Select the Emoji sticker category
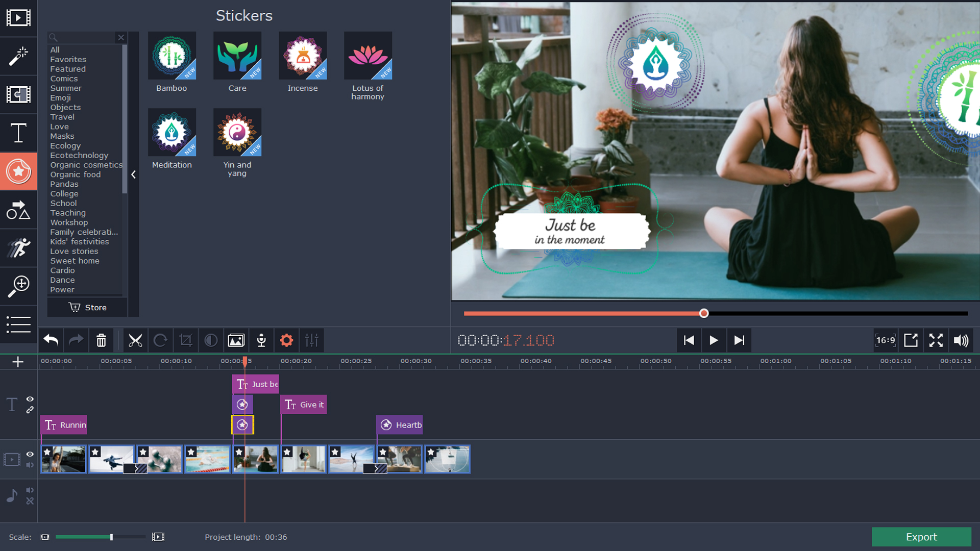Screen dimensions: 980x551 click(60, 97)
